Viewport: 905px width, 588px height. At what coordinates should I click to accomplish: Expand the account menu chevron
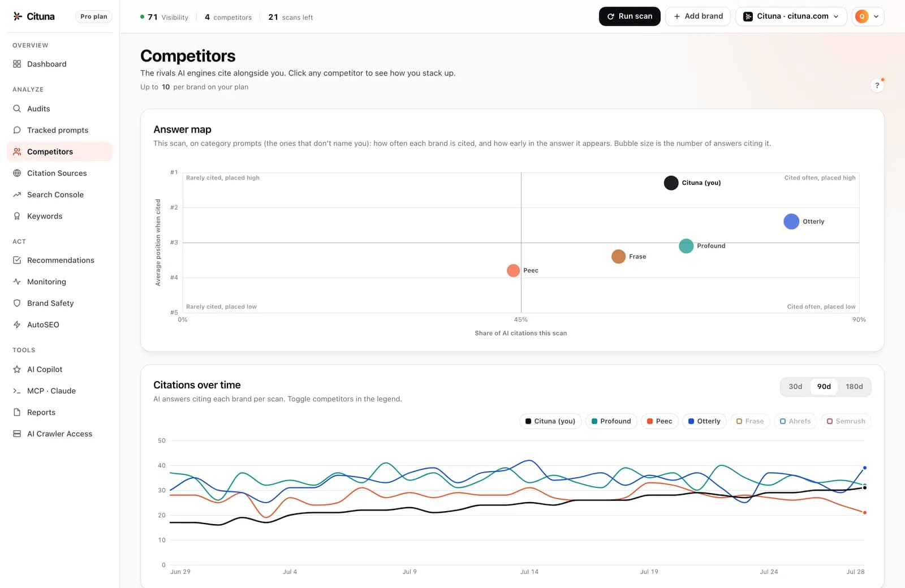click(876, 16)
